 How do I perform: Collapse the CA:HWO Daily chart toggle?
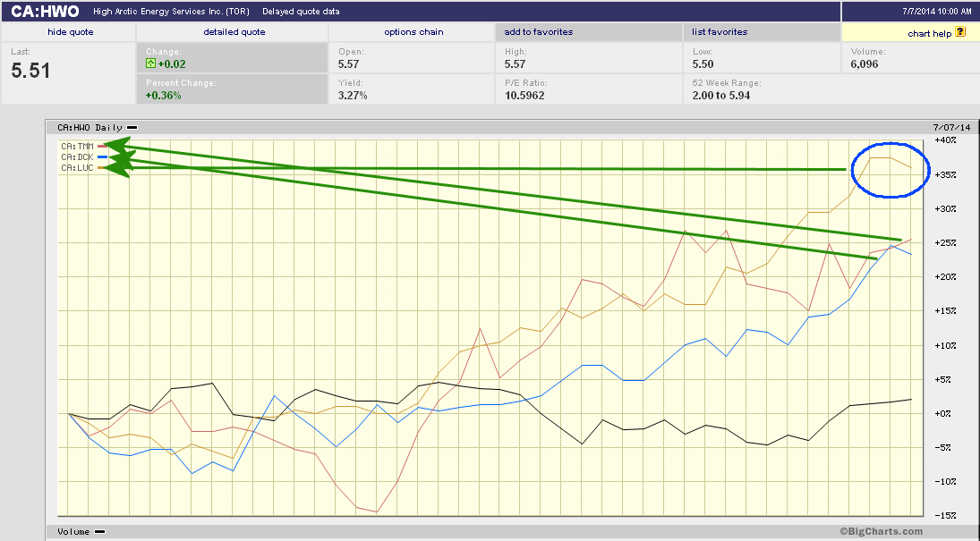(132, 128)
